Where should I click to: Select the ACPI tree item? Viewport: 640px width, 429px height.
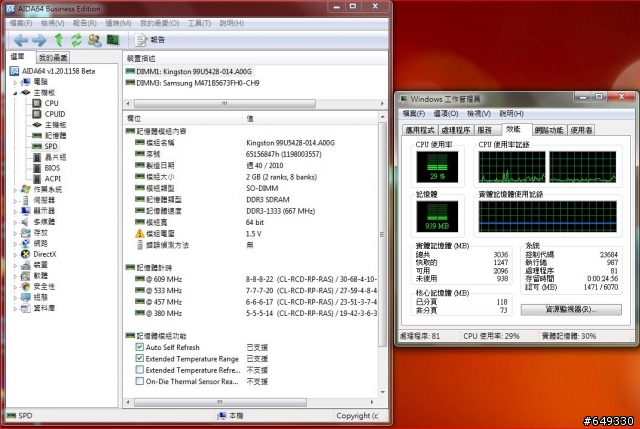point(52,178)
